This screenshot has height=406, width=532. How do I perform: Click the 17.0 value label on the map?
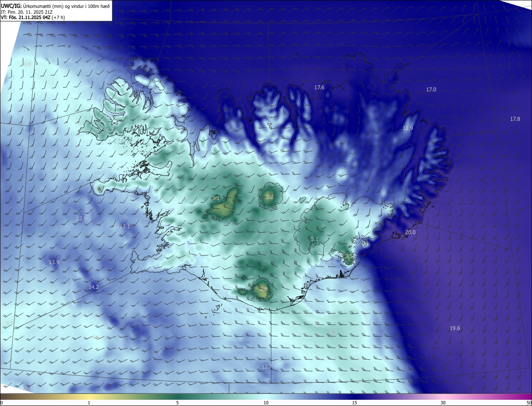tap(431, 89)
